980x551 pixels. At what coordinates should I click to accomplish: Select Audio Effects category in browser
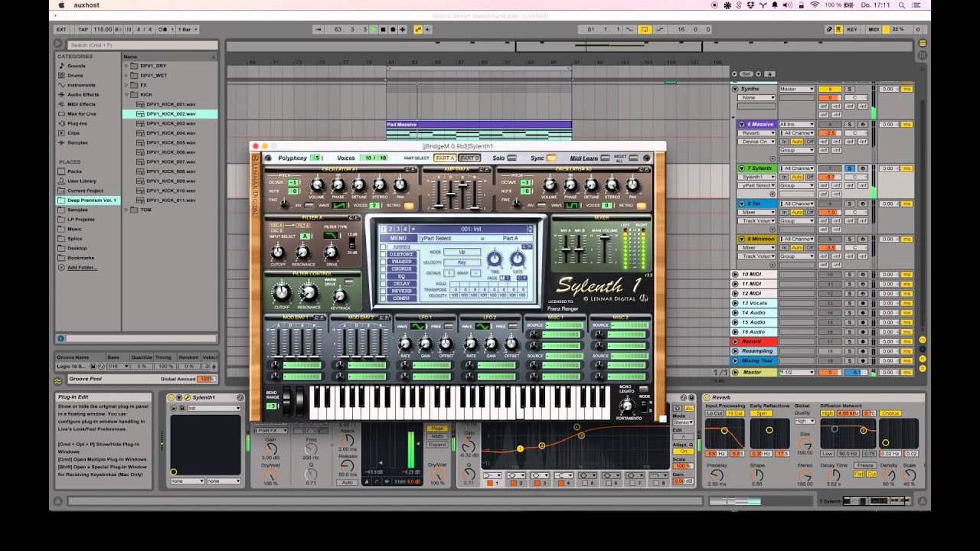[x=83, y=94]
